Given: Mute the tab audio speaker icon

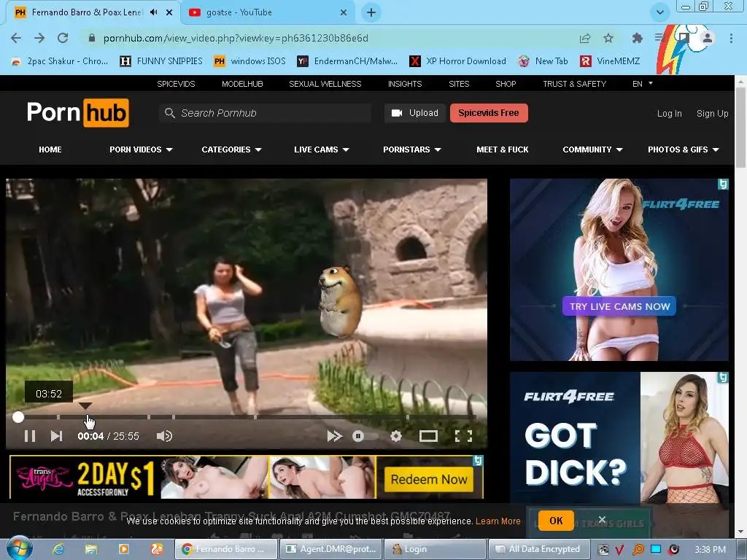Looking at the screenshot, I should point(153,12).
